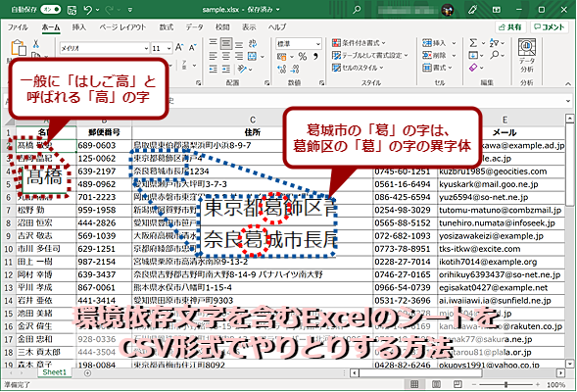Select Normal view icon in status bar
The width and height of the screenshot is (577, 392).
[x=414, y=384]
